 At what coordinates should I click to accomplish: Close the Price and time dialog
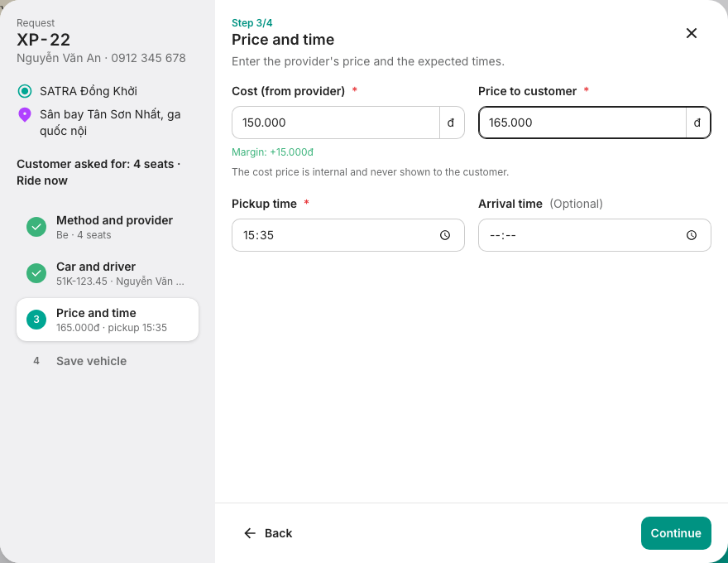tap(692, 33)
